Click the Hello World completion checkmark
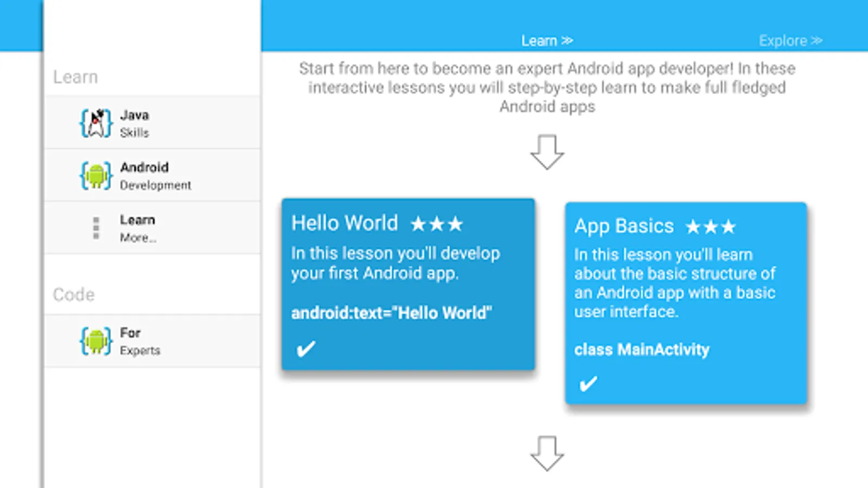Screen dimensions: 868x488 [305, 349]
